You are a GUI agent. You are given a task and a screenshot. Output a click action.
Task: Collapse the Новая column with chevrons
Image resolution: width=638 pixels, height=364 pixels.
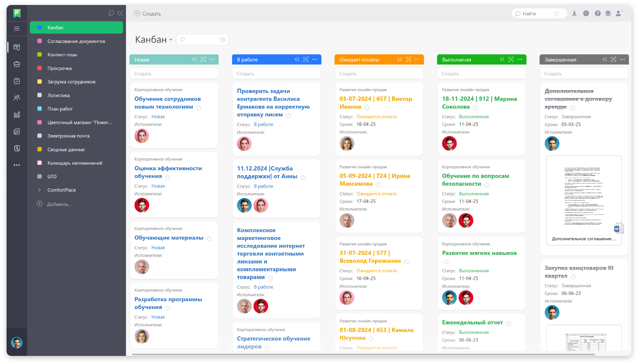point(194,59)
